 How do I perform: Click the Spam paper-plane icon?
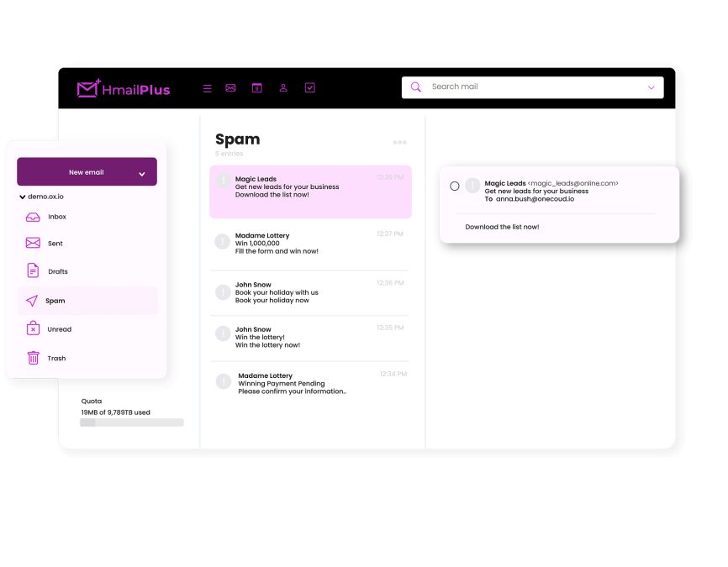point(32,301)
